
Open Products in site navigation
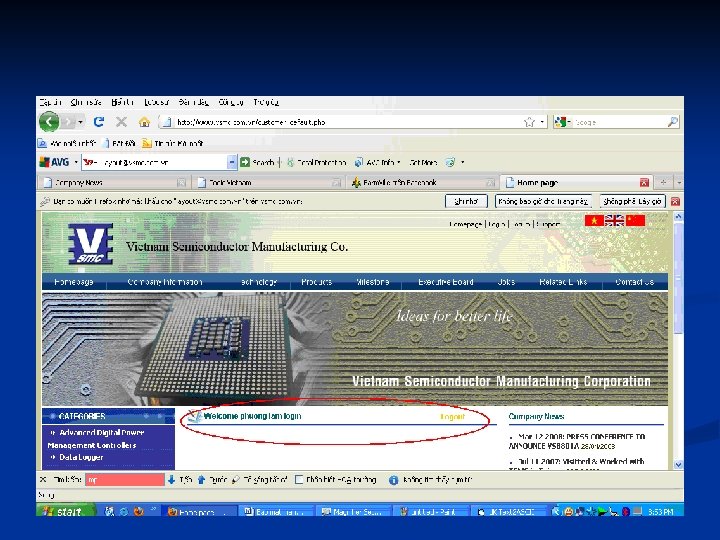click(316, 282)
